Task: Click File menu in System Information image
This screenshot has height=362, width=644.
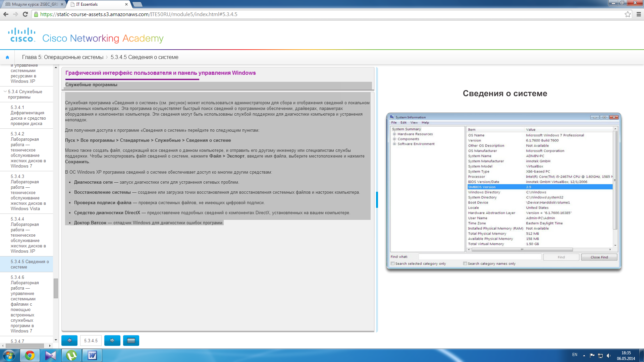Action: point(394,123)
